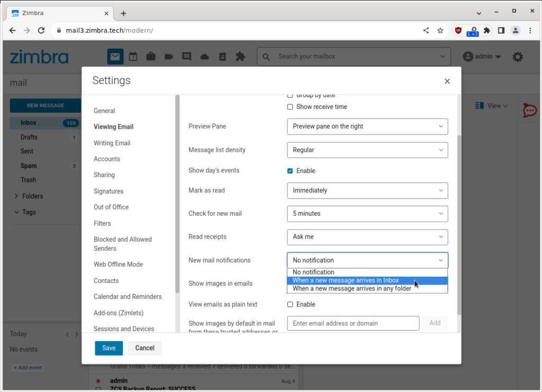Open the Calendar icon in top toolbar
542x392 pixels.
pos(133,56)
